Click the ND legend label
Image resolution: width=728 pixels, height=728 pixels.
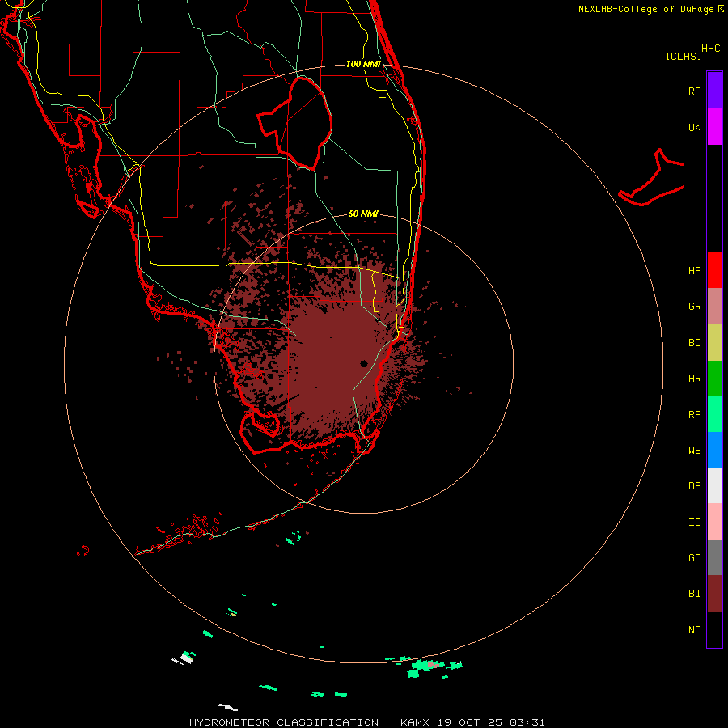click(694, 630)
